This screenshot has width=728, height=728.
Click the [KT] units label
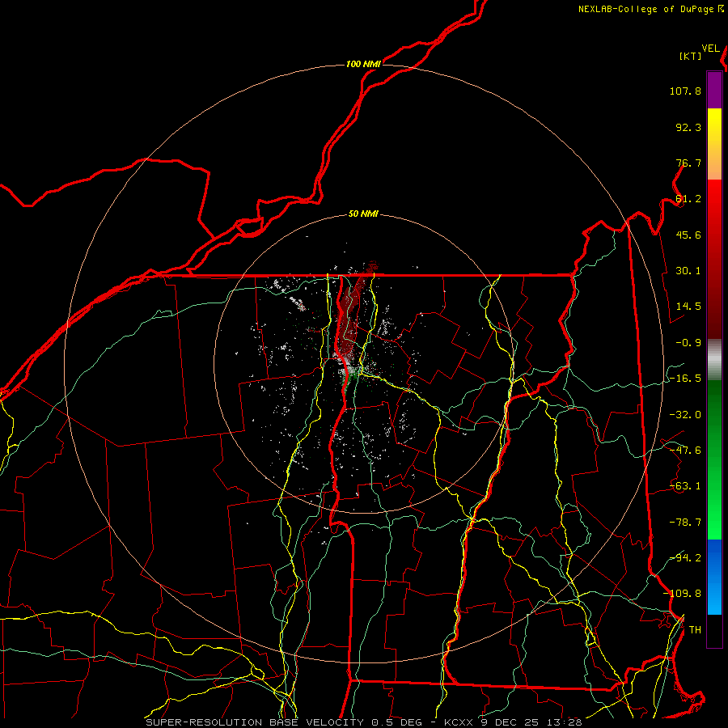(691, 56)
